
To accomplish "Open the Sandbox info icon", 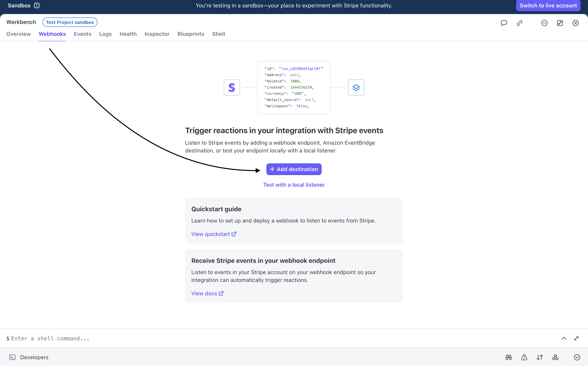I will [37, 5].
